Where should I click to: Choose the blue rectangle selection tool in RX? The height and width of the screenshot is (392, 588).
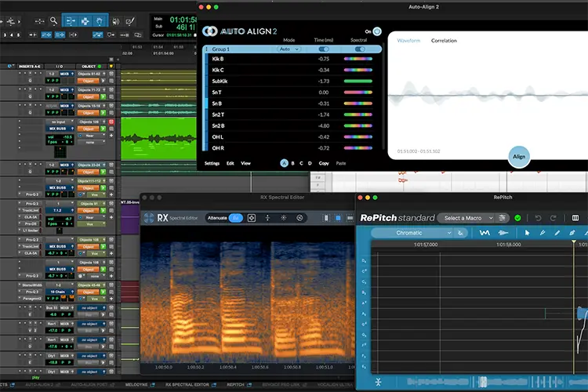coord(338,218)
